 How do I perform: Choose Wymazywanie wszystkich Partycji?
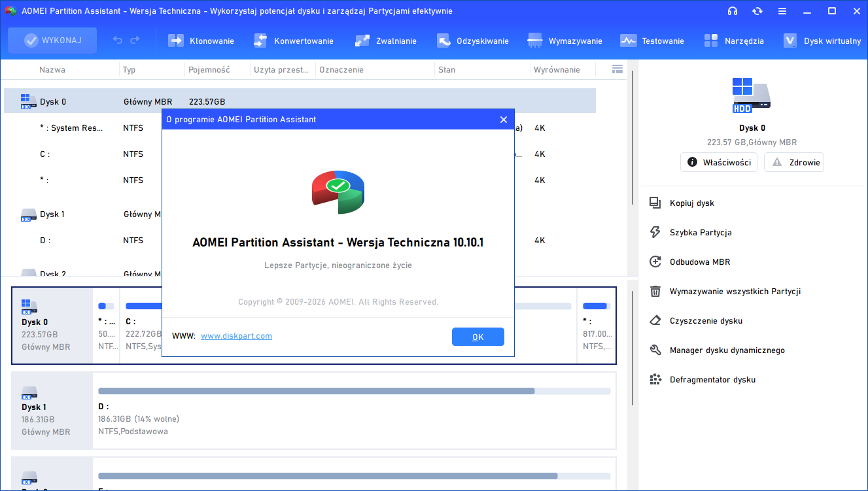[735, 292]
